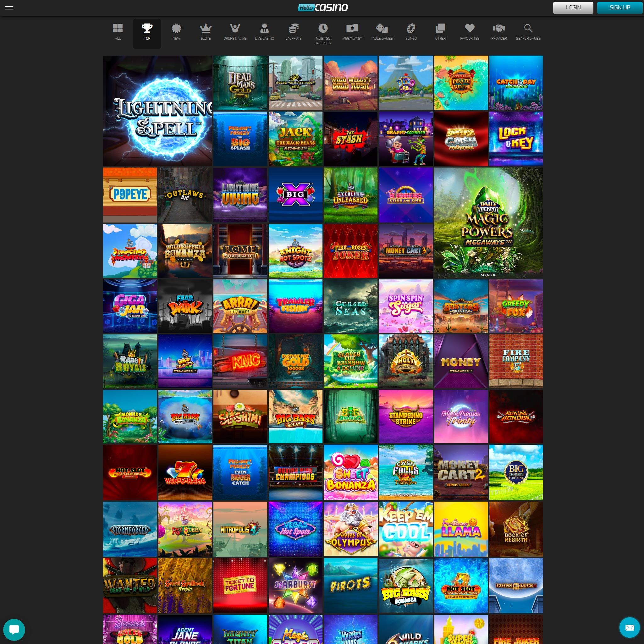The image size is (644, 644).
Task: Select the Table Games dice icon
Action: point(381,29)
